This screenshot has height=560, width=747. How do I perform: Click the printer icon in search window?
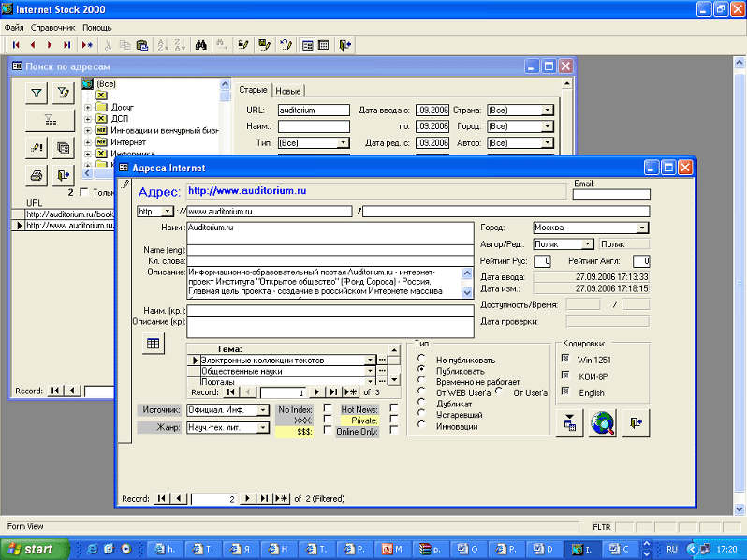(37, 174)
